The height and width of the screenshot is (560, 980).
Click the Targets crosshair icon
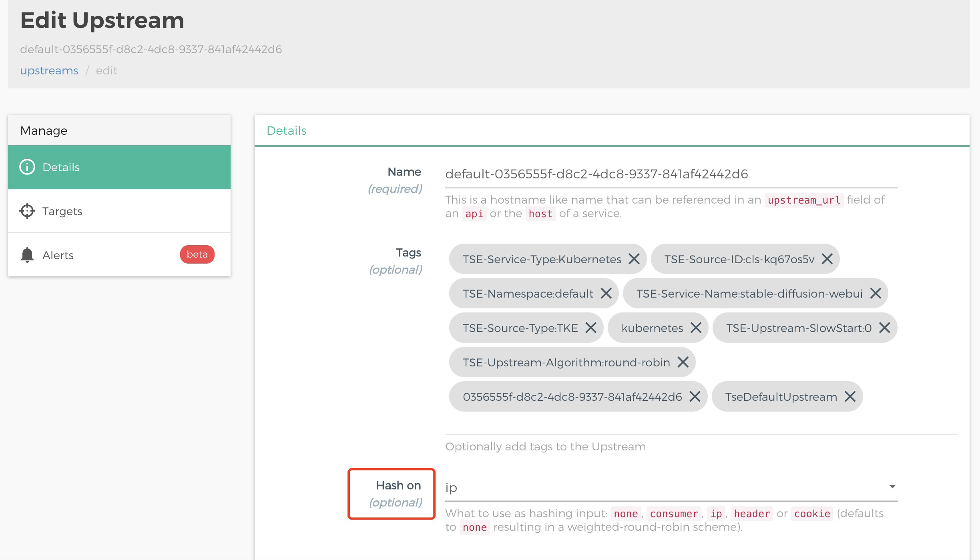(27, 211)
